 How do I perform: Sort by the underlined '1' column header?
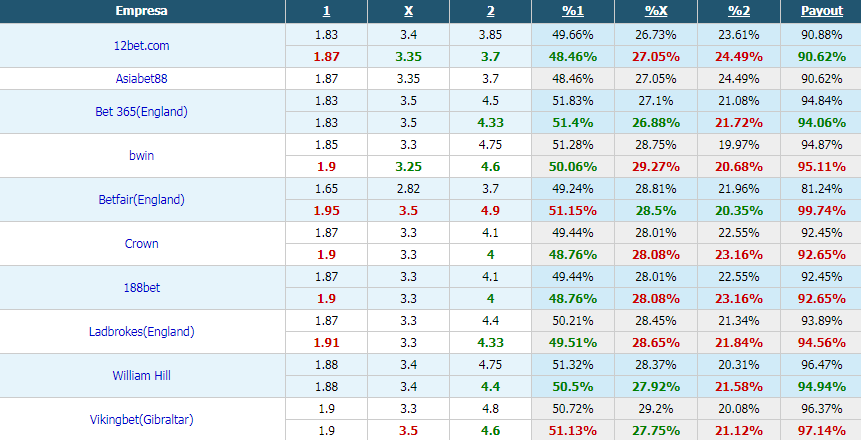click(326, 11)
